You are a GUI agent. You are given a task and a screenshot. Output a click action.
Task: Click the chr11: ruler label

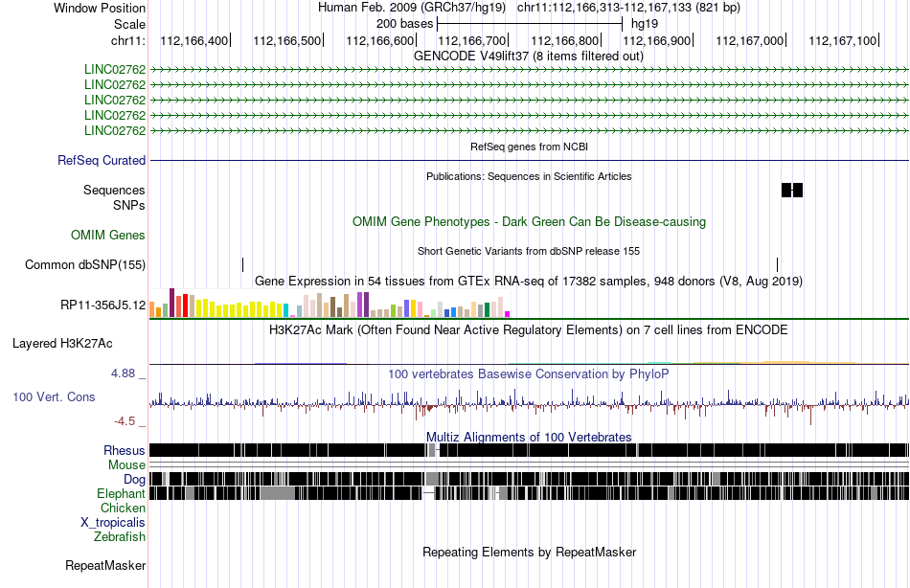(x=127, y=40)
